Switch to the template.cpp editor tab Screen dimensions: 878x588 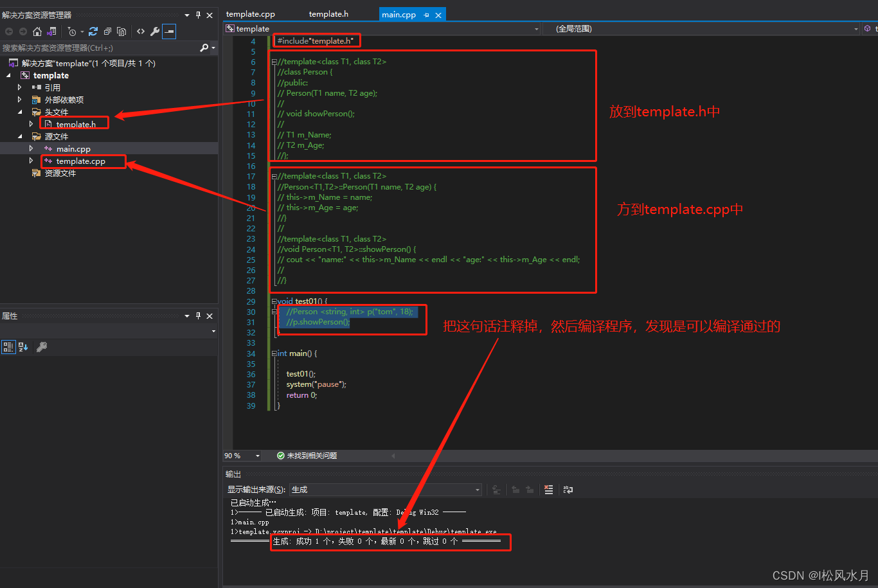click(x=251, y=14)
